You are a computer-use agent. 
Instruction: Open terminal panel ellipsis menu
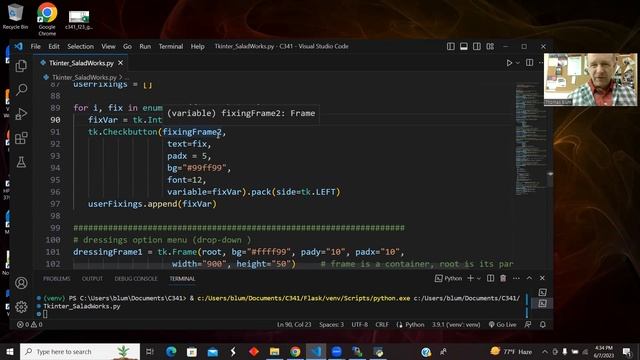(516, 278)
